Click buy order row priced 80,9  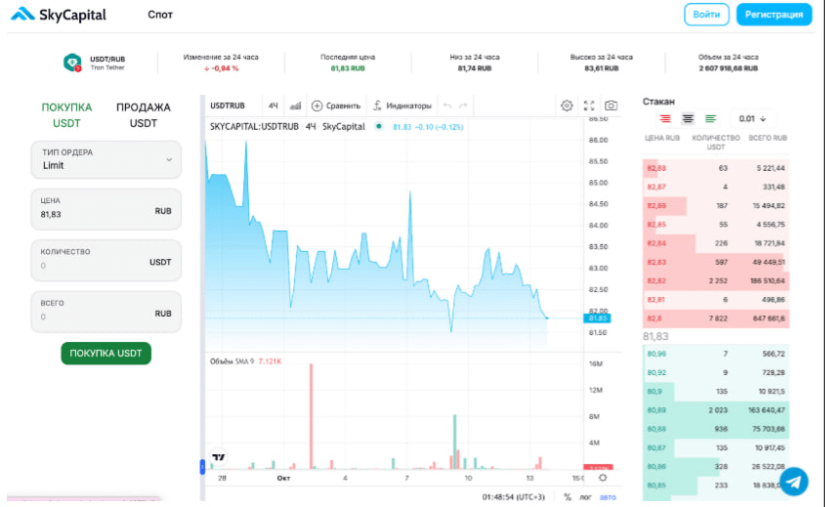(x=716, y=391)
